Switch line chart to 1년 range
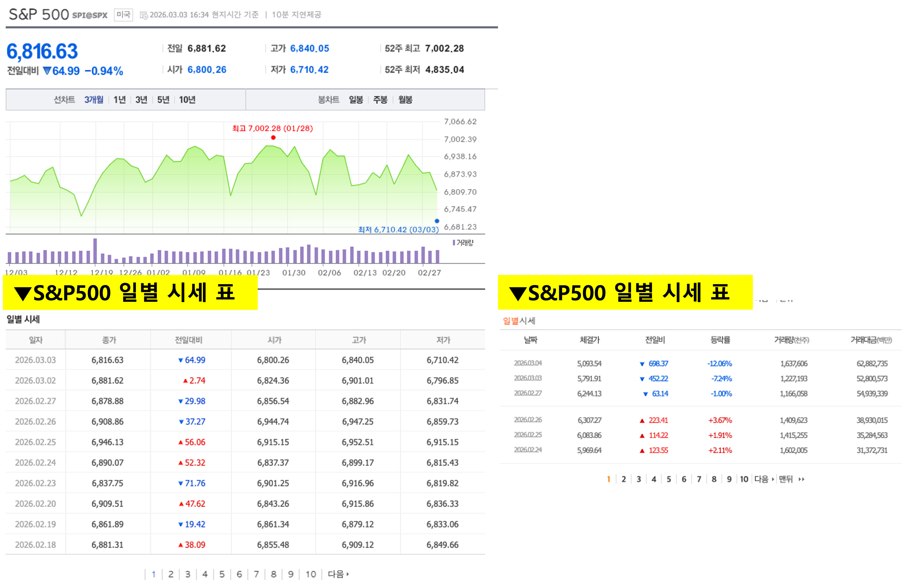The width and height of the screenshot is (902, 588). [x=119, y=100]
